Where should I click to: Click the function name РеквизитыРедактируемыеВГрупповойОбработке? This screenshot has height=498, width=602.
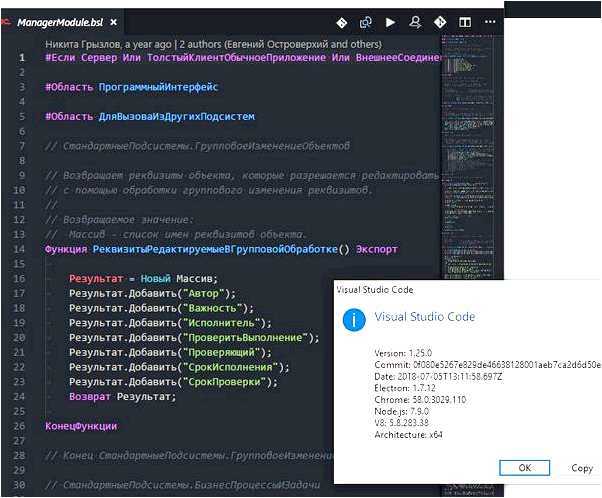(x=215, y=249)
